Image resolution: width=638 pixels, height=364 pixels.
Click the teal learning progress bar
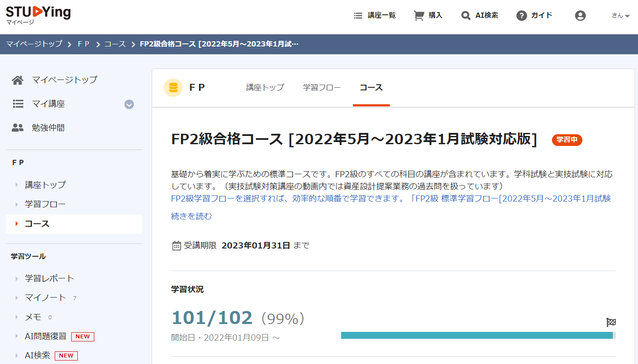(x=478, y=335)
